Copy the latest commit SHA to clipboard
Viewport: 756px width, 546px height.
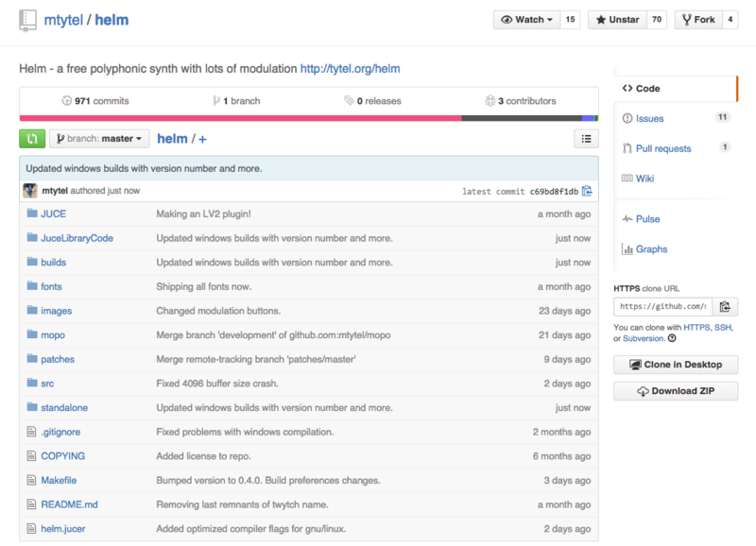(587, 191)
